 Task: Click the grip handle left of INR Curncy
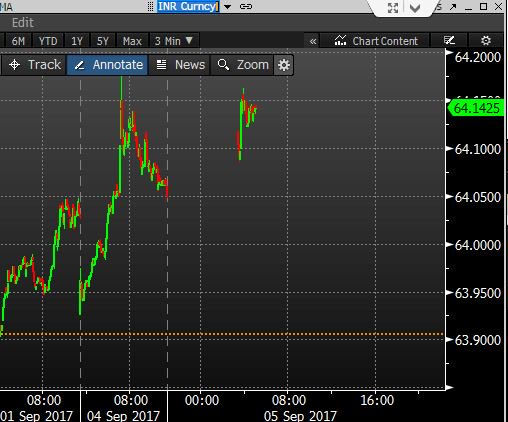pyautogui.click(x=151, y=6)
